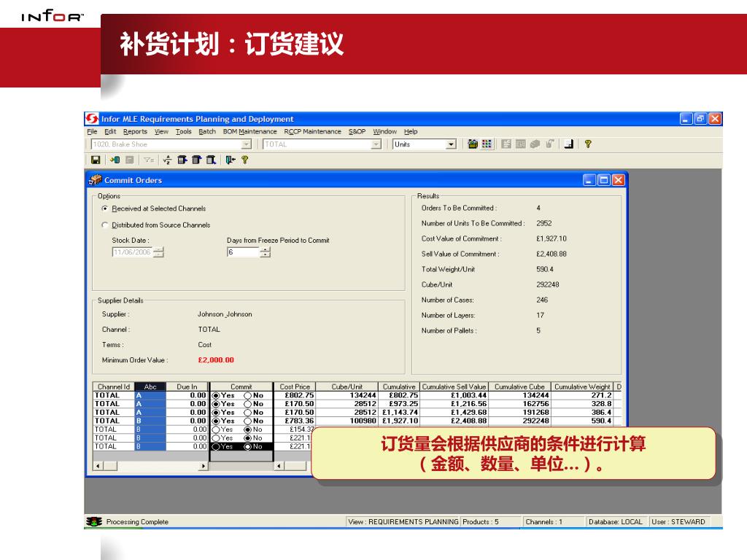The image size is (747, 560).
Task: Click the Days from Freeze Period field
Action: (x=244, y=252)
